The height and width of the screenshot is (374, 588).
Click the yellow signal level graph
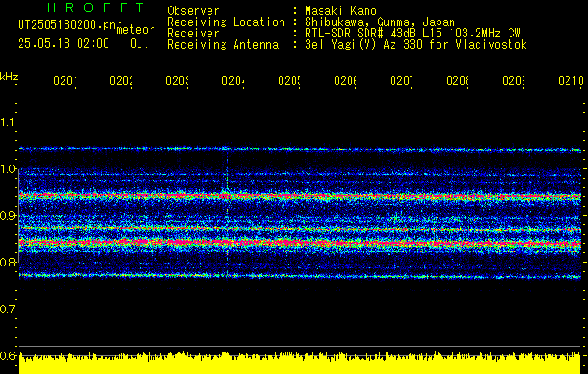click(x=299, y=363)
